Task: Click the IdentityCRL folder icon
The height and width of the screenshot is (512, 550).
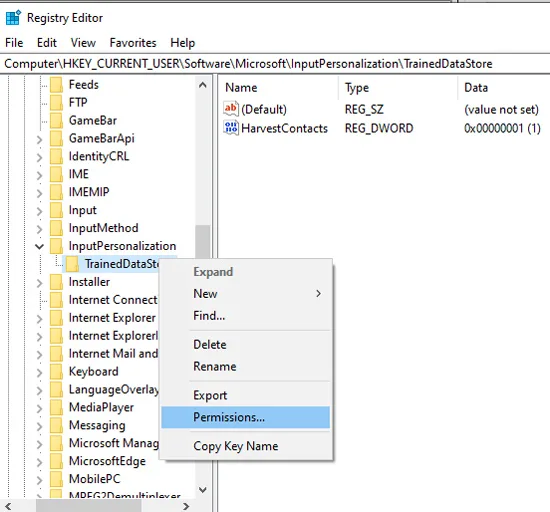Action: [56, 156]
